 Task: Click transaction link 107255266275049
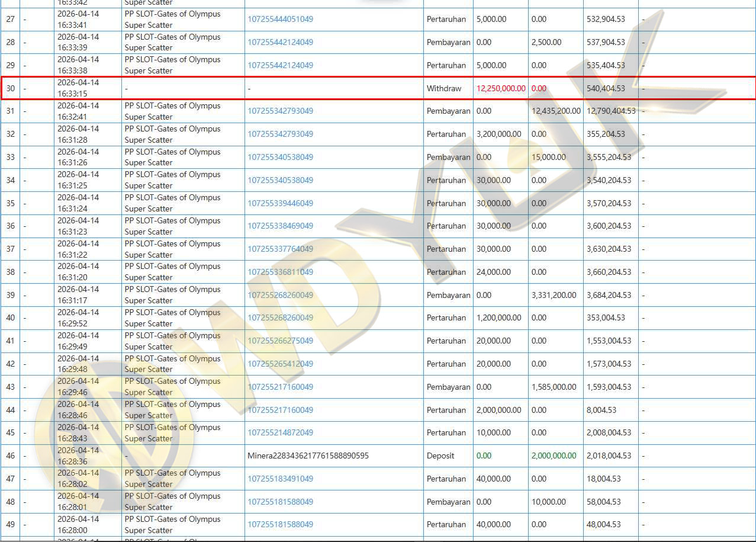280,341
